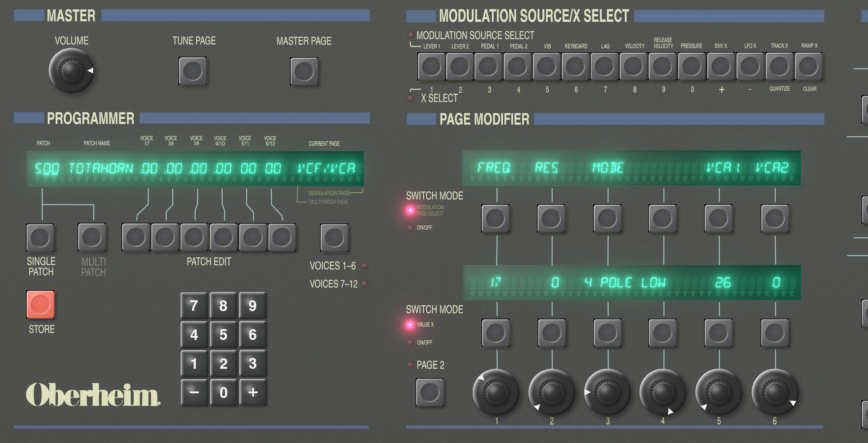This screenshot has height=443, width=868.
Task: Select the Lever 1 modulation source button
Action: pyautogui.click(x=431, y=67)
